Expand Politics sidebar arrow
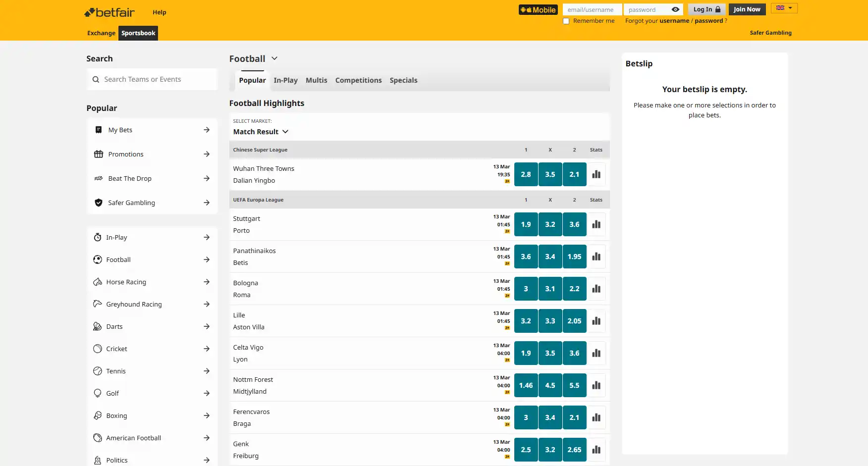The height and width of the screenshot is (466, 868). pos(207,460)
